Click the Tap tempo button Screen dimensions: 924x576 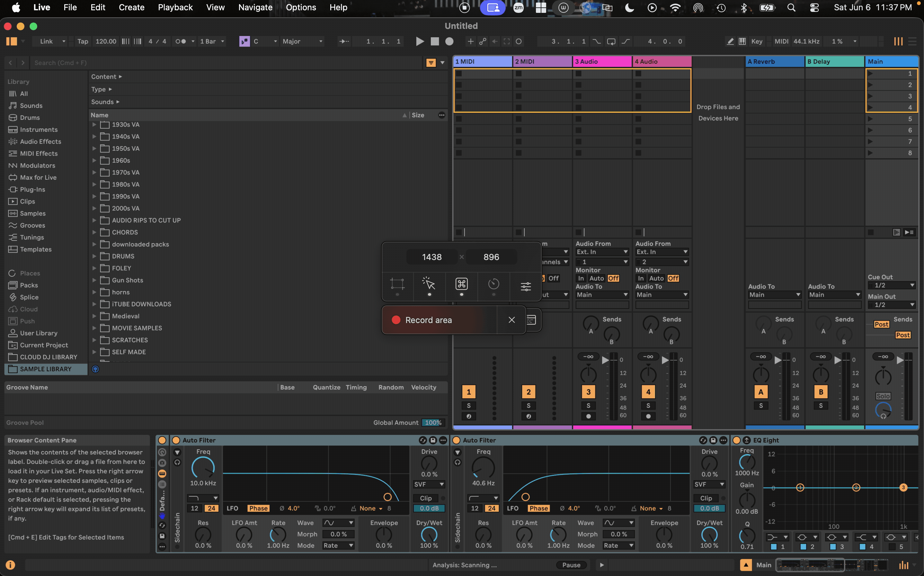pyautogui.click(x=83, y=41)
